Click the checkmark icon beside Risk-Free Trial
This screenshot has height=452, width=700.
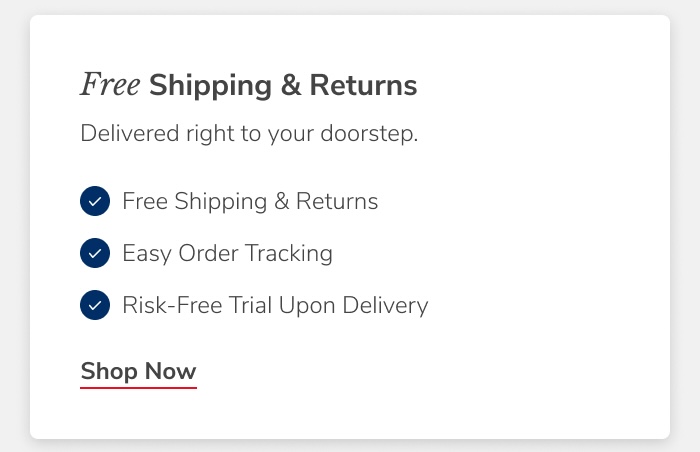(x=94, y=305)
